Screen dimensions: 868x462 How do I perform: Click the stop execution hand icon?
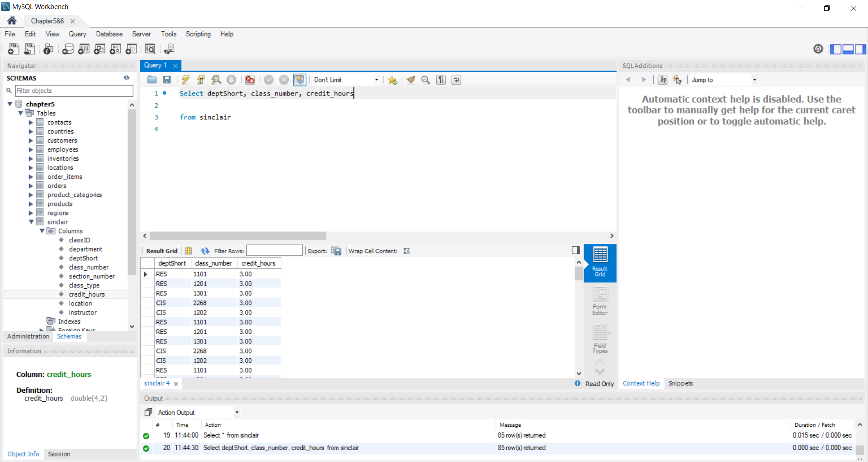click(231, 80)
